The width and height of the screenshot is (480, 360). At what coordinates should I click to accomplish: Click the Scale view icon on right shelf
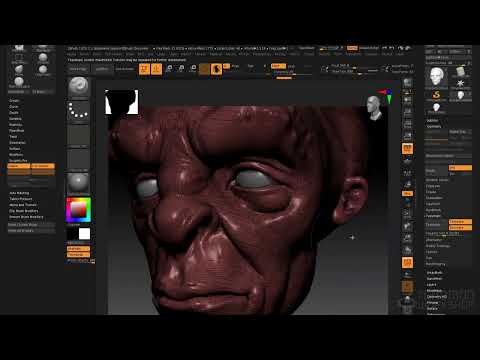(x=407, y=238)
